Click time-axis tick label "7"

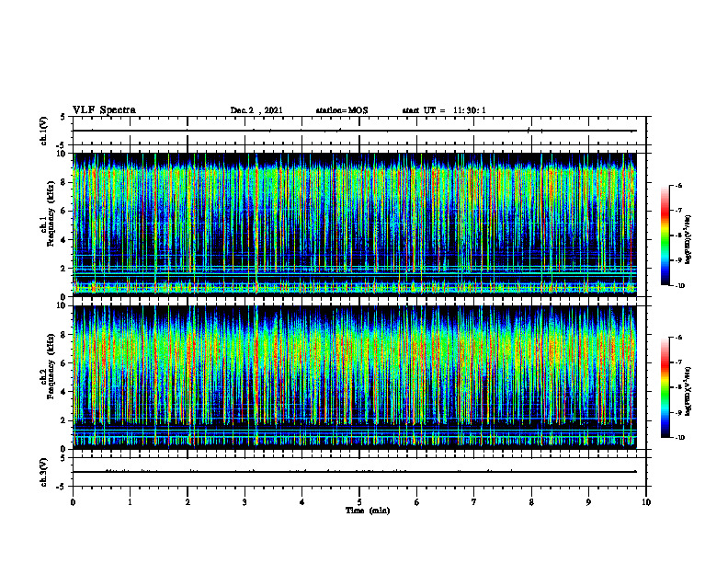474,502
